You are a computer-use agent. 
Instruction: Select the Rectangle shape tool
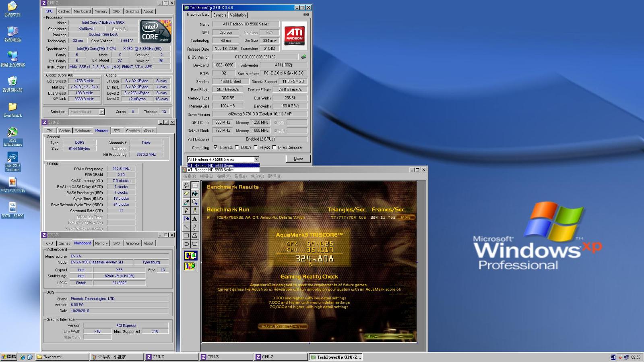[x=186, y=236]
